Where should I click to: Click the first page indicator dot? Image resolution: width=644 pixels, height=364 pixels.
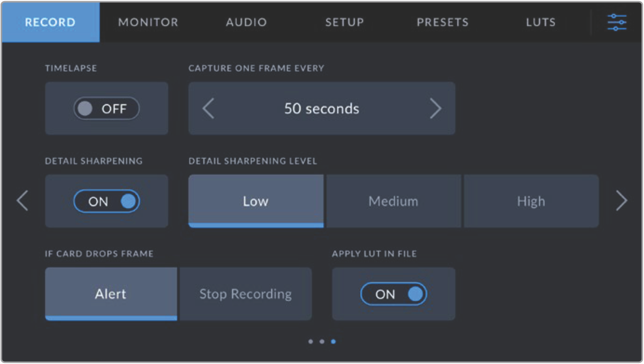click(310, 341)
